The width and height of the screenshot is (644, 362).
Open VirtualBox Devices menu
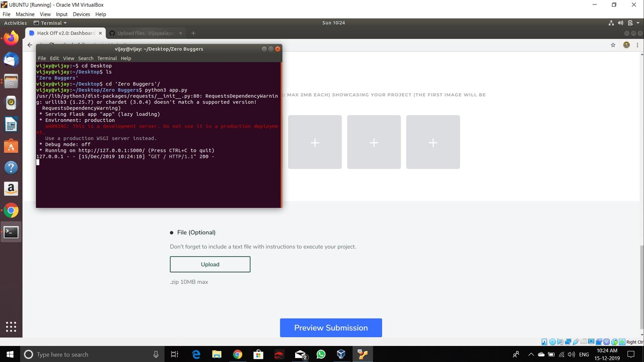(x=81, y=14)
